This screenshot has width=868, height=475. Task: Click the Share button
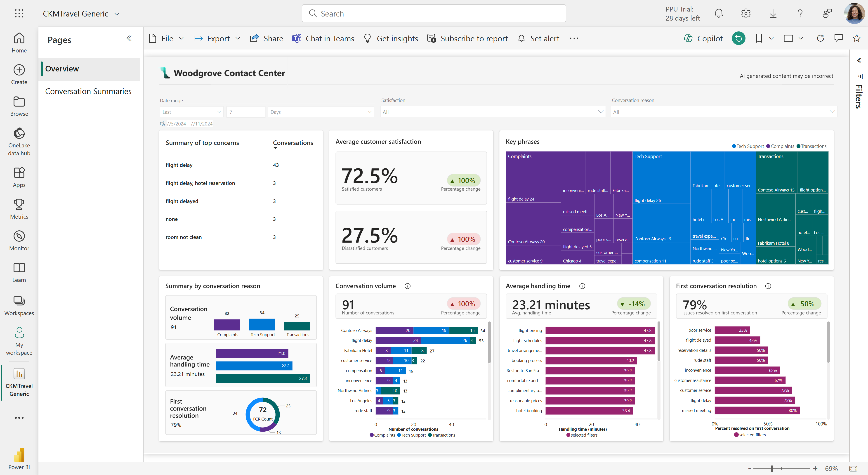267,38
